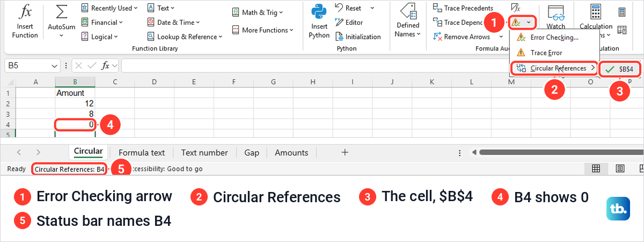The image size is (644, 242).
Task: Switch to the Circular sheet tab
Action: (88, 152)
